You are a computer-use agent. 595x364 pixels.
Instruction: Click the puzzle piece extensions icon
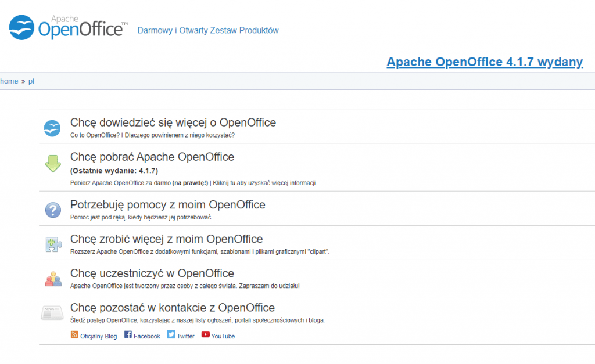point(52,244)
